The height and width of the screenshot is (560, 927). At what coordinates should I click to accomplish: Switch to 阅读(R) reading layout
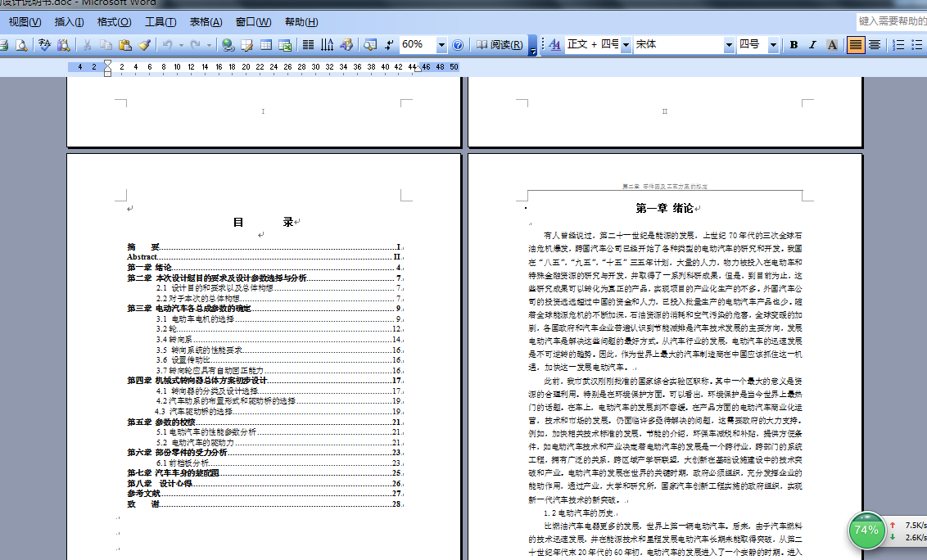tap(500, 45)
